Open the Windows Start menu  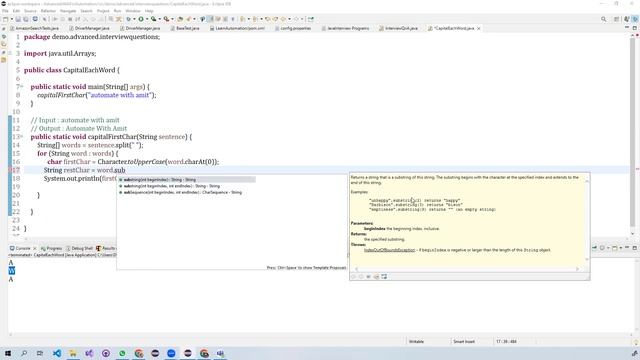pyautogui.click(x=8, y=353)
